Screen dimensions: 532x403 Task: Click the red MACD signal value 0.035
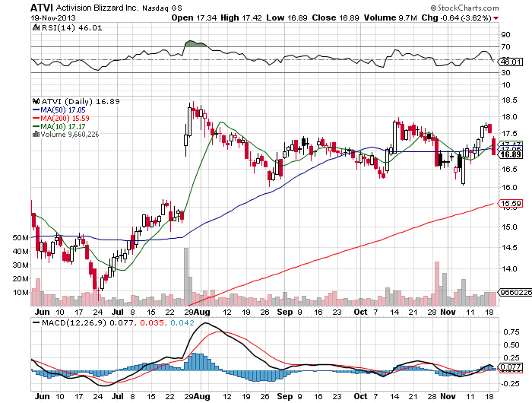(152, 322)
